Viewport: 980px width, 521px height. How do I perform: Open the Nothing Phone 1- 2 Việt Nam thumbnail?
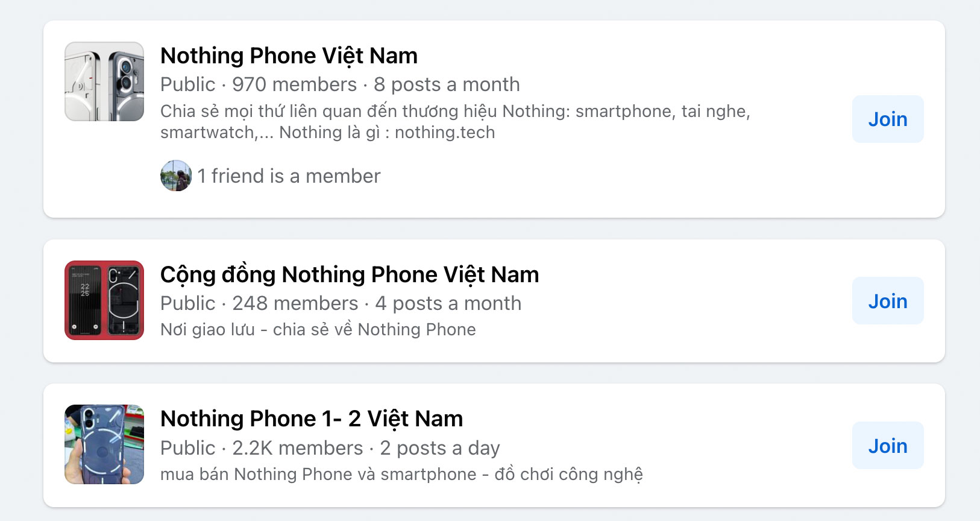tap(104, 444)
